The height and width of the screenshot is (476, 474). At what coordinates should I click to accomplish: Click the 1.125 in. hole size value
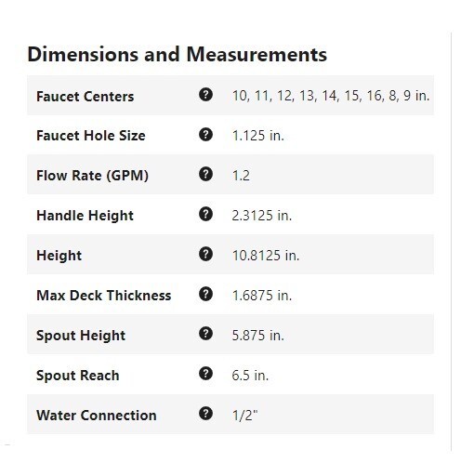pos(258,136)
